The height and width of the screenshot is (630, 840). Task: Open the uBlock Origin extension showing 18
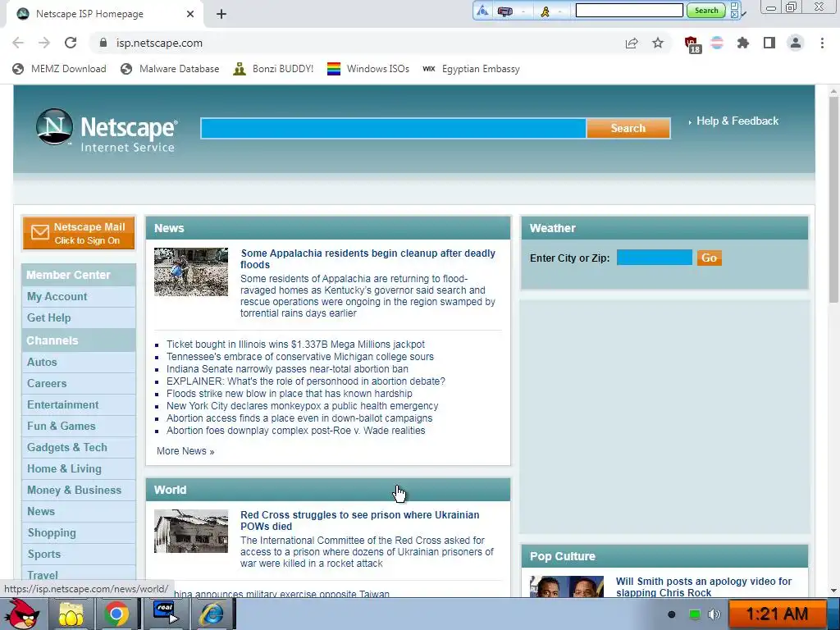click(x=692, y=44)
